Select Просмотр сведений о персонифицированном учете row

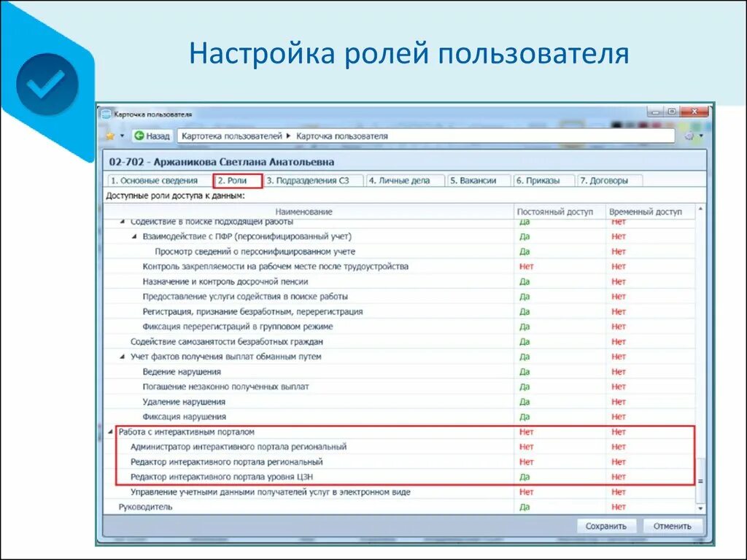pyautogui.click(x=399, y=252)
